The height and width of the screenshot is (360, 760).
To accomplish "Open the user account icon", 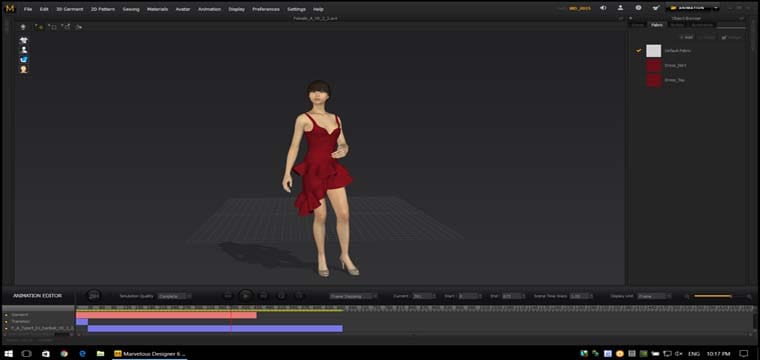I will 620,8.
